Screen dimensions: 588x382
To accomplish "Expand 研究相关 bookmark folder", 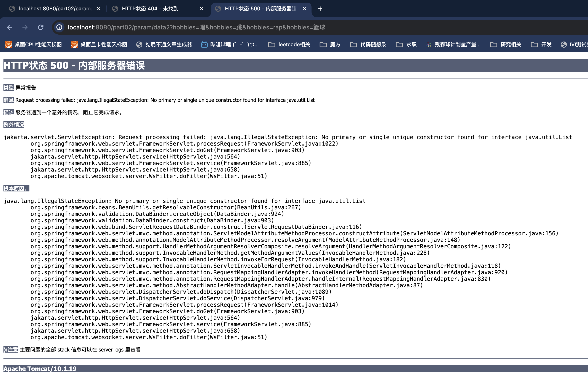I will pos(506,45).
